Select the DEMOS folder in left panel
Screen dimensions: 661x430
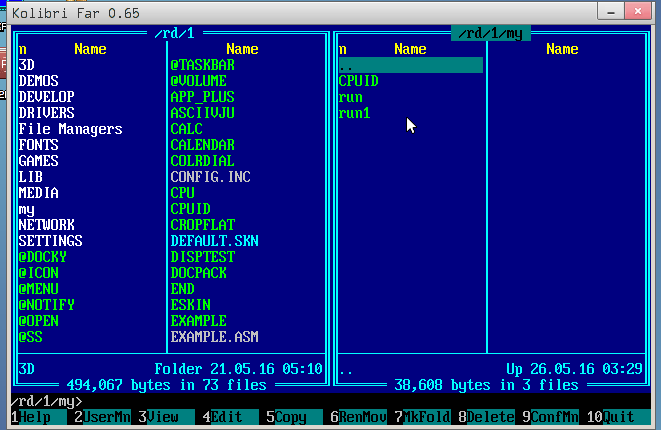tap(39, 81)
